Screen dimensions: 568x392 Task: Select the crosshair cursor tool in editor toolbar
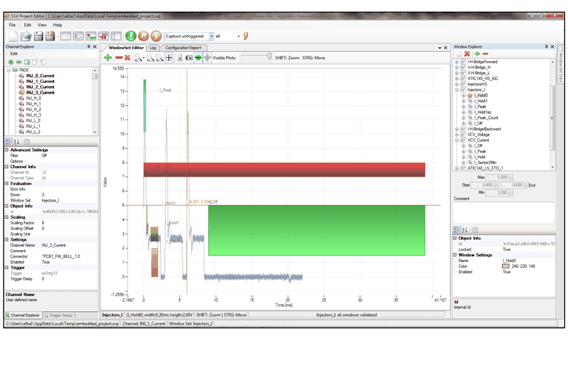(x=169, y=58)
